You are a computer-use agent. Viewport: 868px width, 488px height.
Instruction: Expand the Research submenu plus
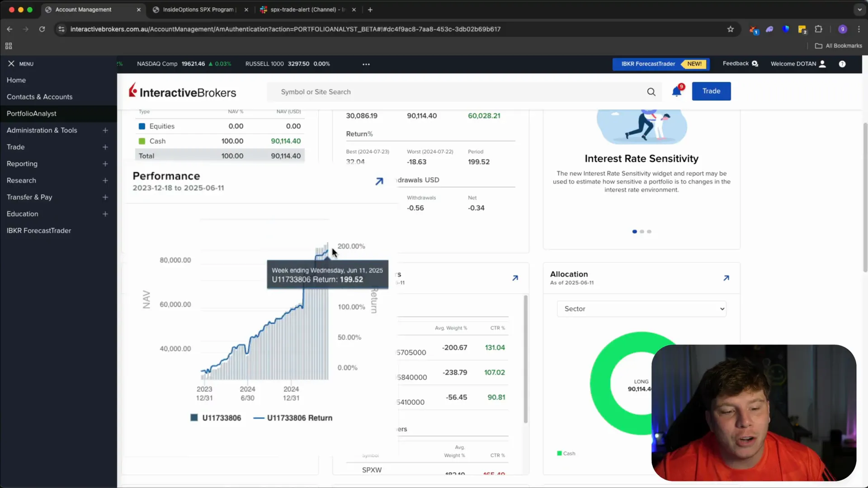[105, 181]
